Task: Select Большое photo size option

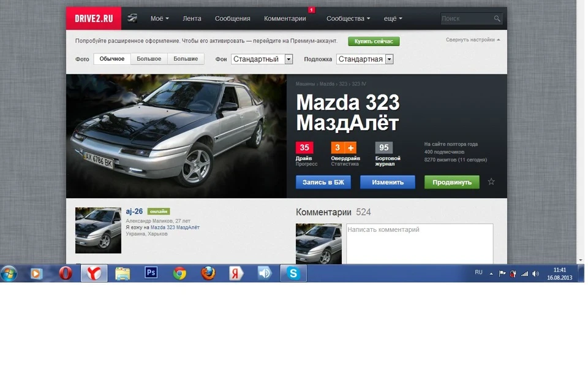Action: pos(149,59)
